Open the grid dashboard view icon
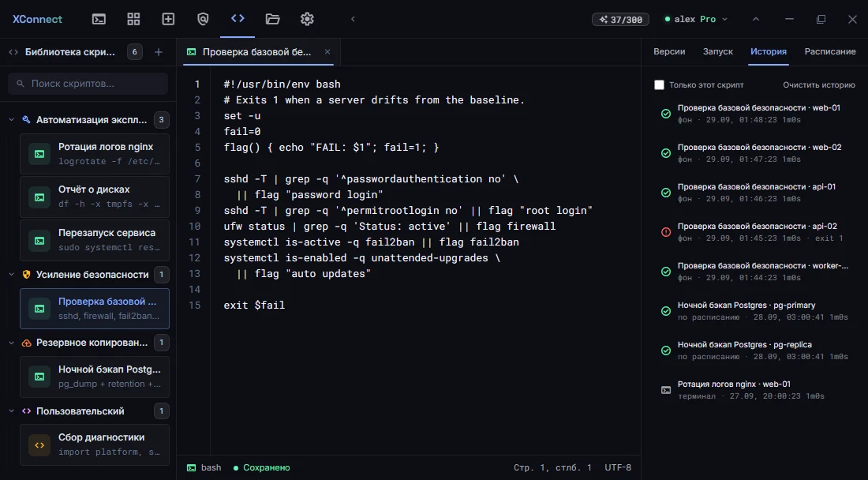868x480 pixels. tap(133, 20)
